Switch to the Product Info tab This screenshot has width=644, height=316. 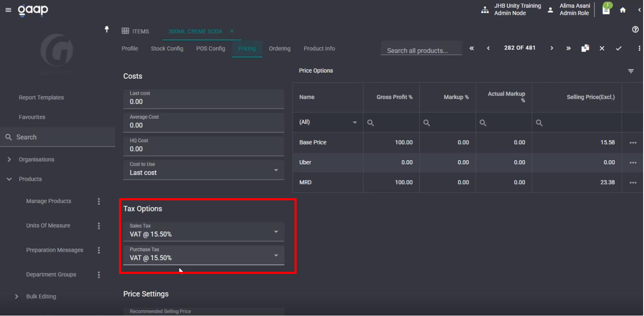pos(319,49)
